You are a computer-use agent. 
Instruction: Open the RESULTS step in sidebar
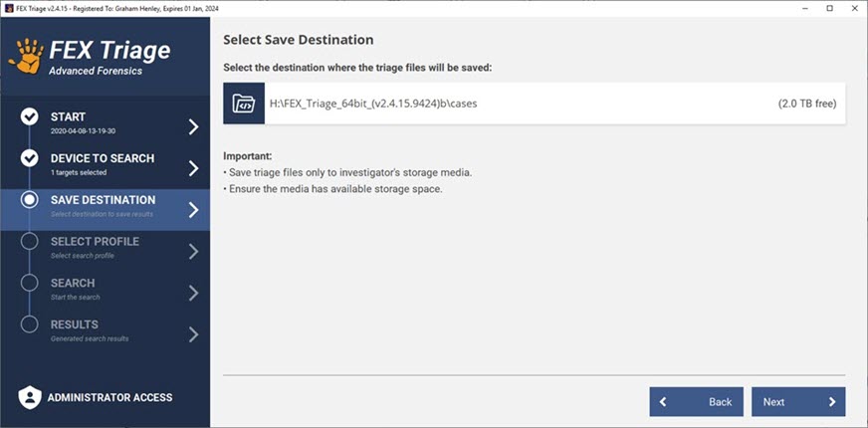pyautogui.click(x=75, y=324)
